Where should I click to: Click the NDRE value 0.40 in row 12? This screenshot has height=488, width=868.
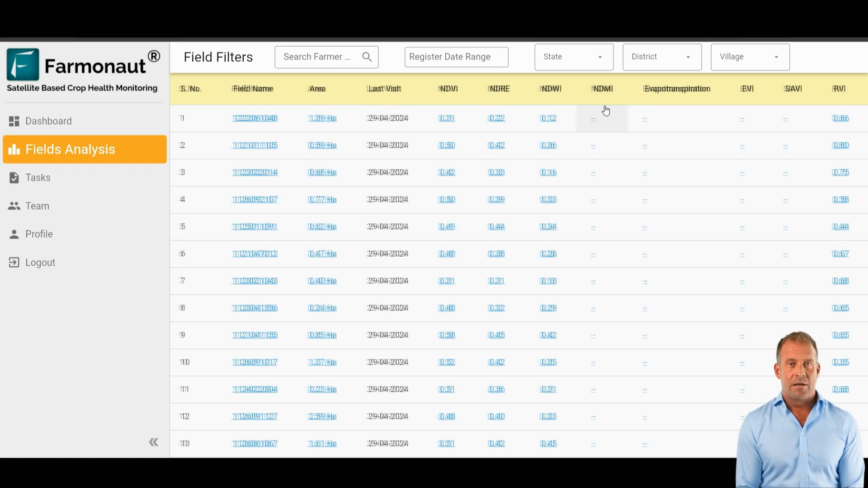[x=496, y=417]
